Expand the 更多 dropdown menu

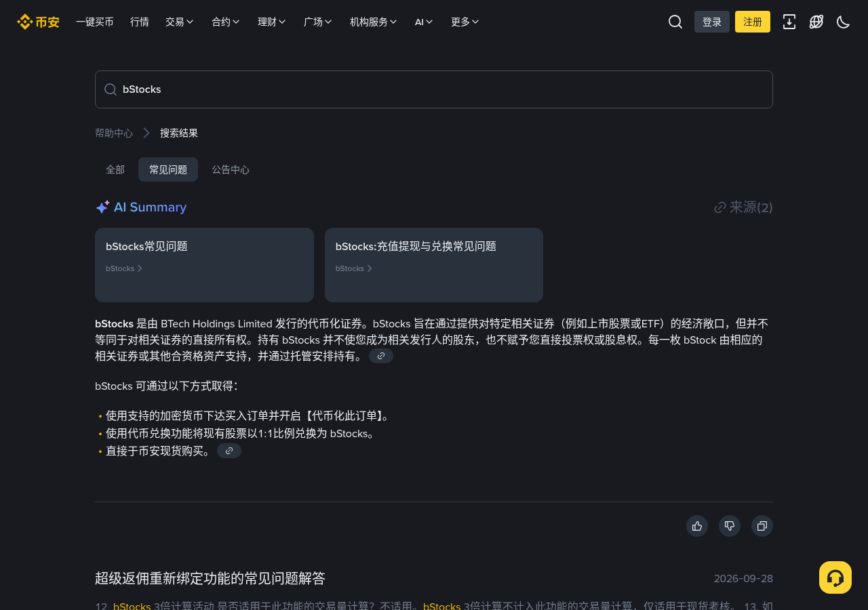tap(465, 22)
